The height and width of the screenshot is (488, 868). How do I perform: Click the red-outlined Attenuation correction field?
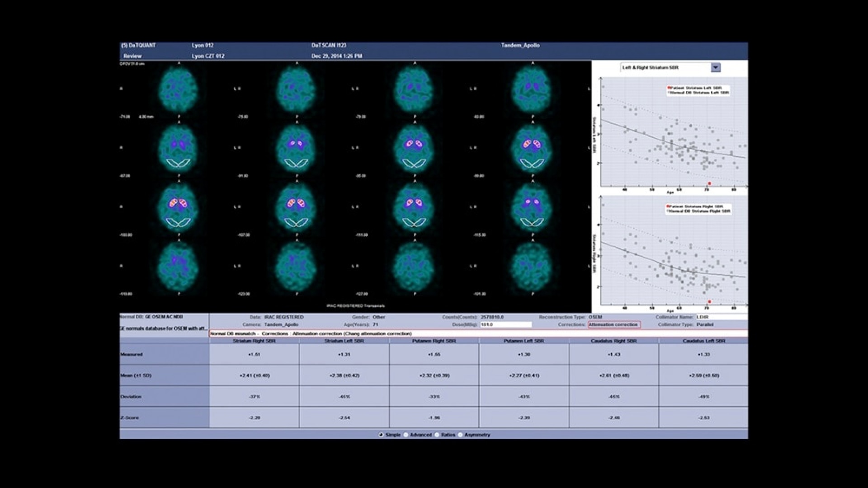[613, 324]
